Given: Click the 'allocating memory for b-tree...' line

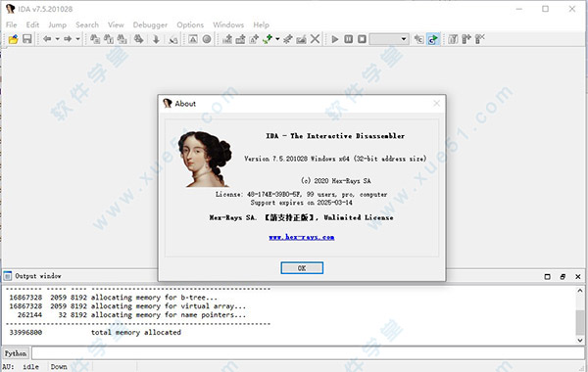Looking at the screenshot, I should 154,298.
